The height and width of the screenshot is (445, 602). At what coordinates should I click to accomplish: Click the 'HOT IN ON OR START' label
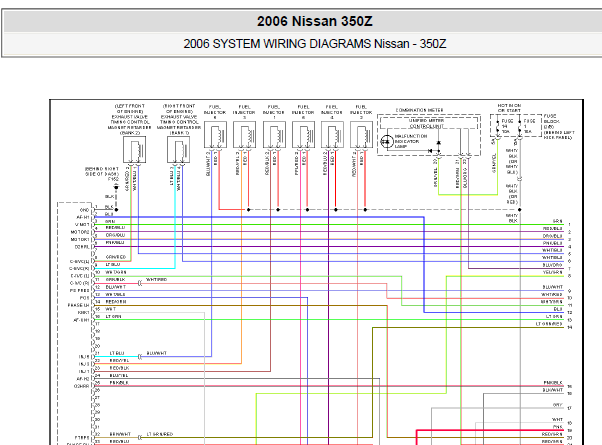[509, 108]
